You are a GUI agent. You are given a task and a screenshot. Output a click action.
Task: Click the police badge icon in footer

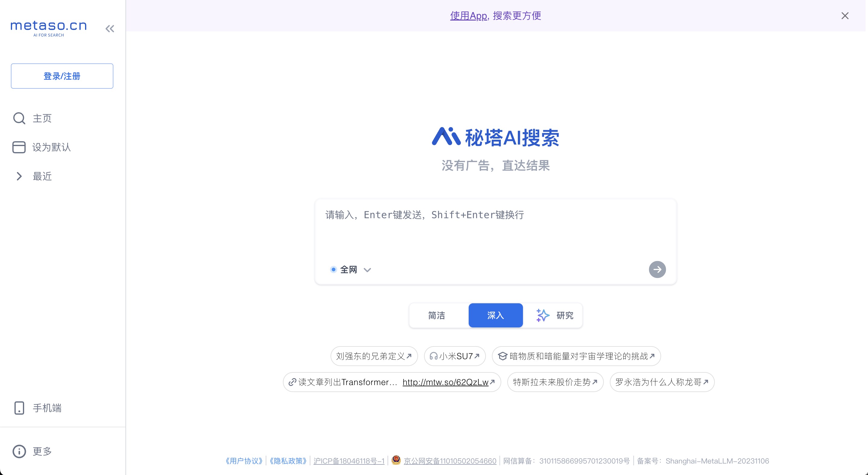pos(396,460)
